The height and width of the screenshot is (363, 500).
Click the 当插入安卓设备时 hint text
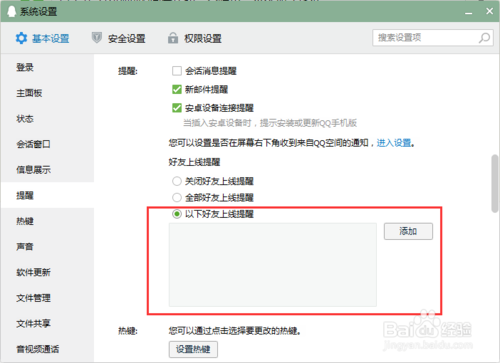coord(270,123)
